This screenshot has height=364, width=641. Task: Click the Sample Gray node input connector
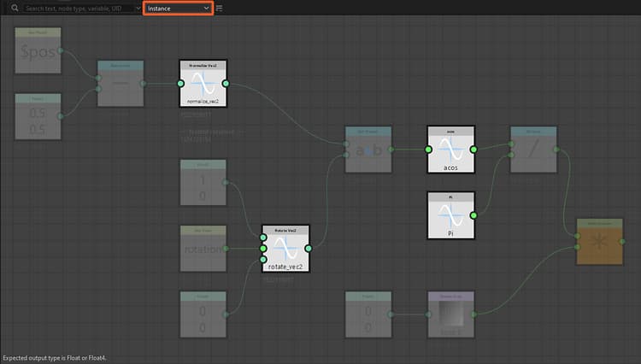tap(428, 314)
